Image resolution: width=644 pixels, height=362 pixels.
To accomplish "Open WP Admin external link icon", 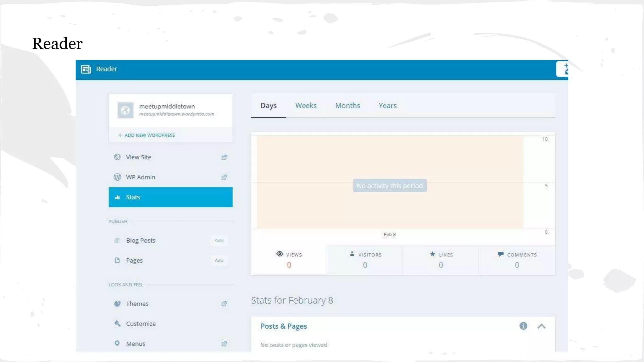I will [224, 177].
